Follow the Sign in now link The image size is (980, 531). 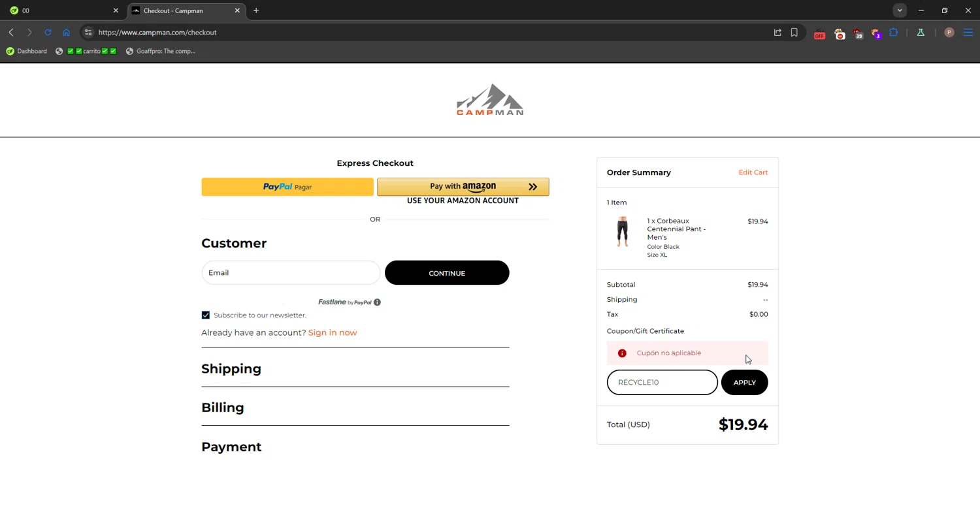pyautogui.click(x=333, y=332)
